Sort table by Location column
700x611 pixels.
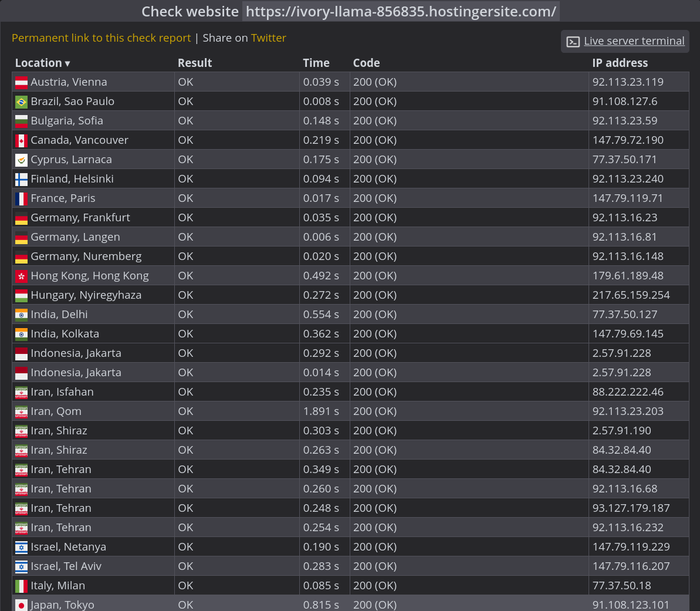coord(42,63)
